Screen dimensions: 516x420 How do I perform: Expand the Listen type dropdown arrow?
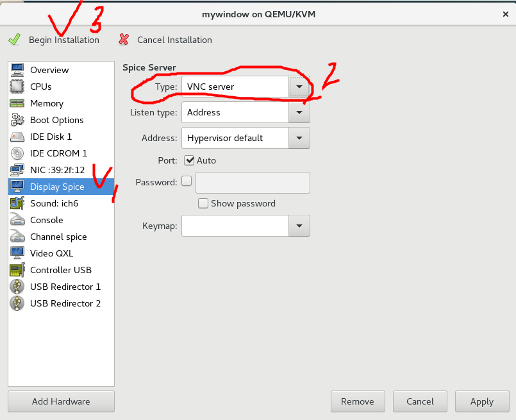tap(299, 112)
